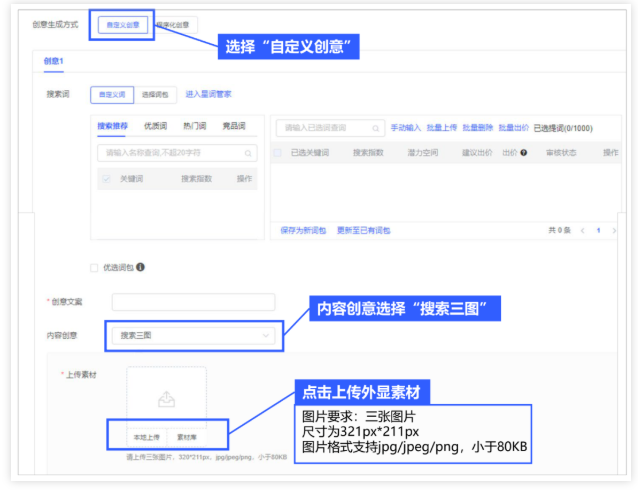Click the 已选搜词(0/1000) counter text
This screenshot has height=499, width=638.
click(x=563, y=129)
